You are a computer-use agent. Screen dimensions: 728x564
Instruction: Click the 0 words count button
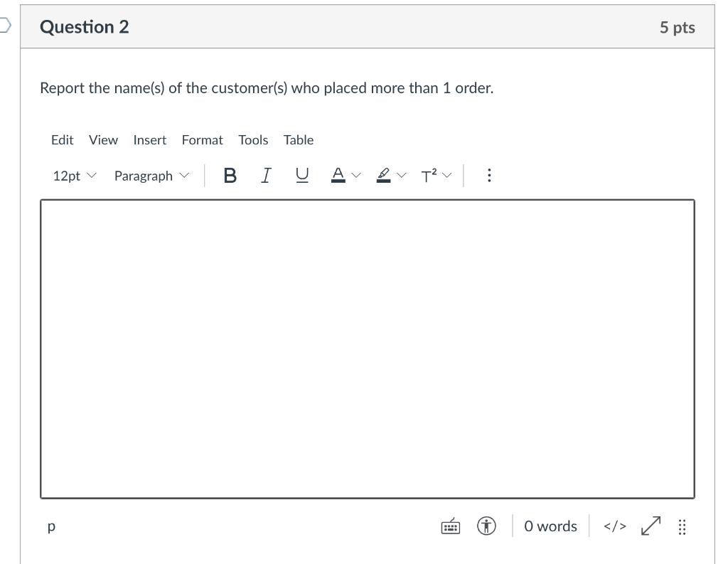click(x=550, y=526)
